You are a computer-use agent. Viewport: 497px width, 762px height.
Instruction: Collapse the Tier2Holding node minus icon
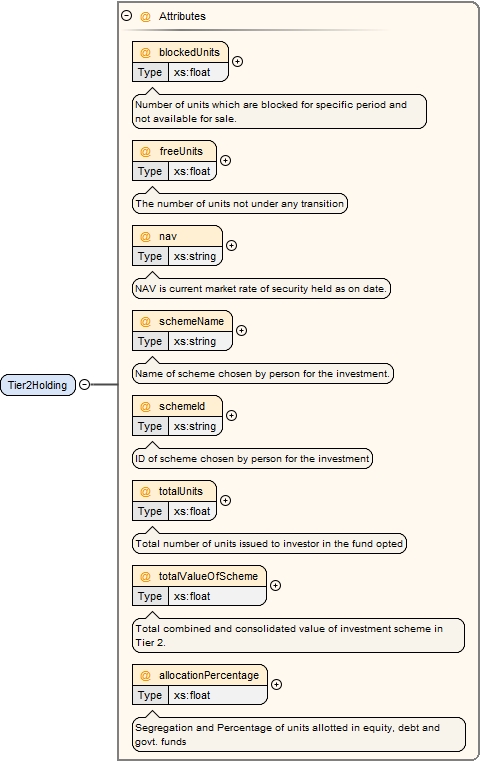coord(85,384)
